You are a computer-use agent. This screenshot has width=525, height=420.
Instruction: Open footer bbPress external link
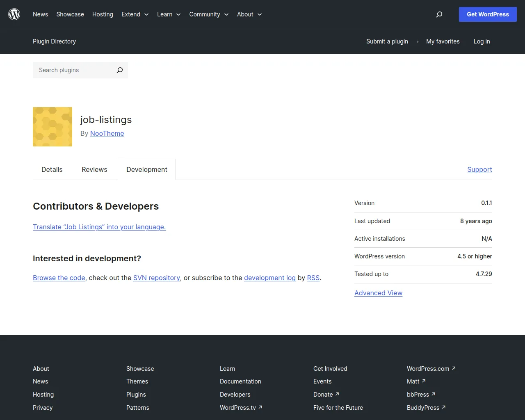421,395
